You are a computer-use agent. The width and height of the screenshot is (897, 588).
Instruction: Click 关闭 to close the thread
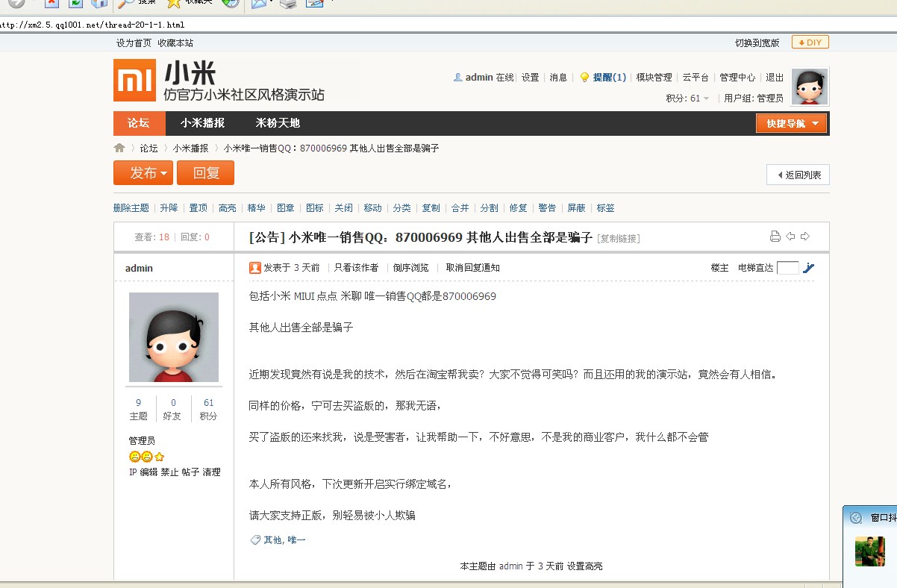[x=343, y=208]
